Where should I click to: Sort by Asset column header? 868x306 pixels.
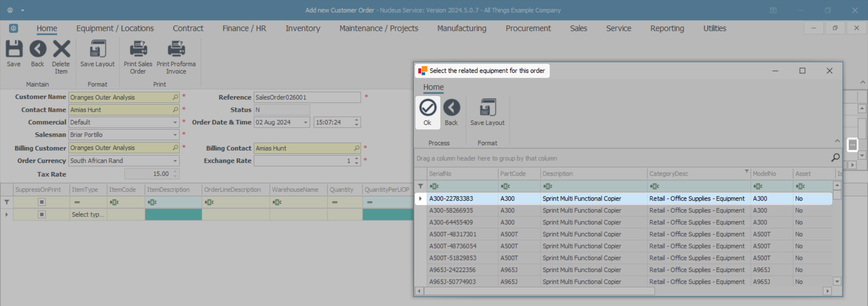(814, 173)
